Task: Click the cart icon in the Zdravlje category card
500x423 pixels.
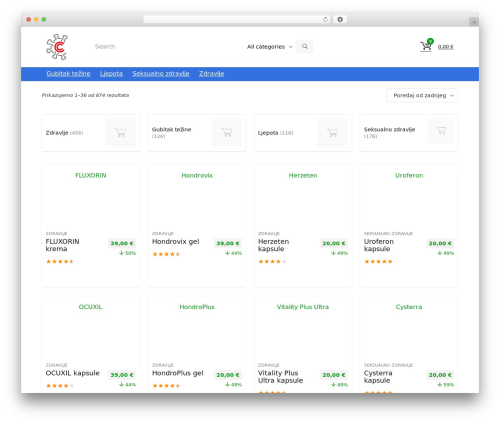Action: pyautogui.click(x=121, y=133)
